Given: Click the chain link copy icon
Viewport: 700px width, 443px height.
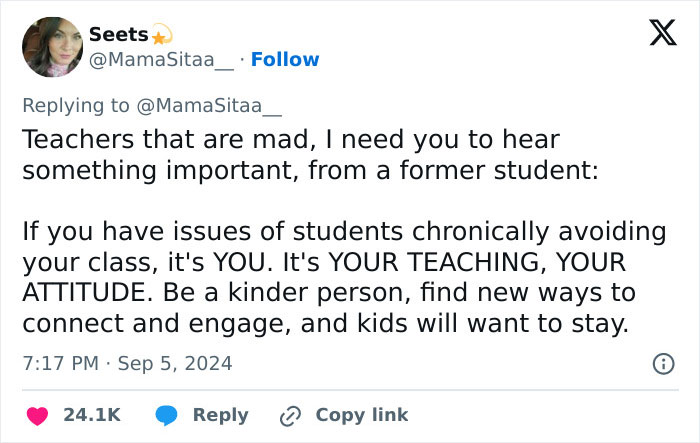Looking at the screenshot, I should click(x=291, y=415).
